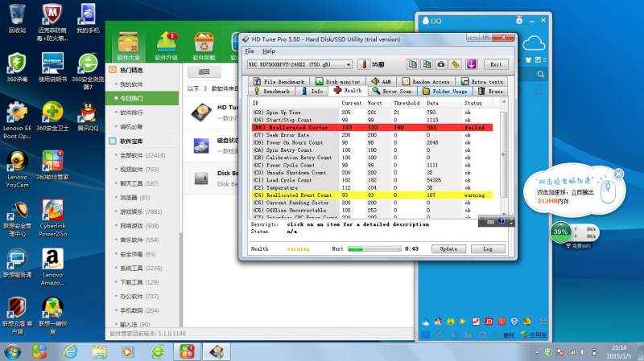Select the Current Pending Sector row
Screen dimensions: 644x361
372,203
